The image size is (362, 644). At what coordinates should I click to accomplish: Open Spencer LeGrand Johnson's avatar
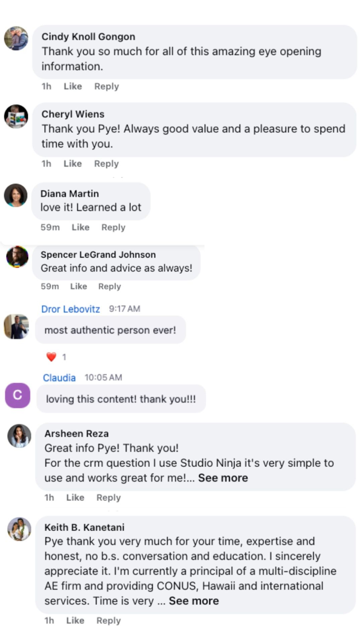pos(17,257)
